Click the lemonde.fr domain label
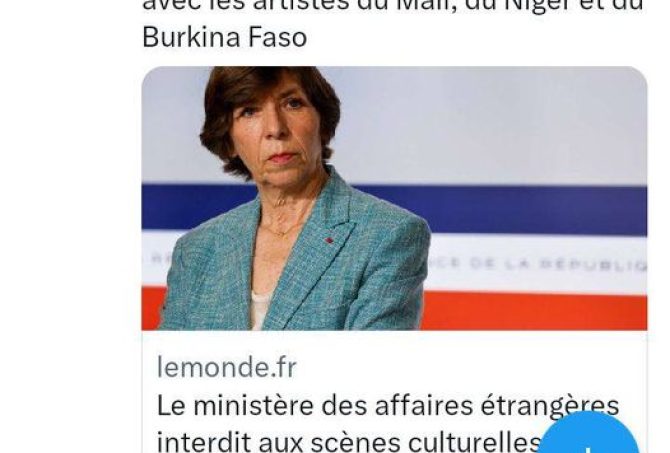This screenshot has width=670, height=453. [x=226, y=367]
